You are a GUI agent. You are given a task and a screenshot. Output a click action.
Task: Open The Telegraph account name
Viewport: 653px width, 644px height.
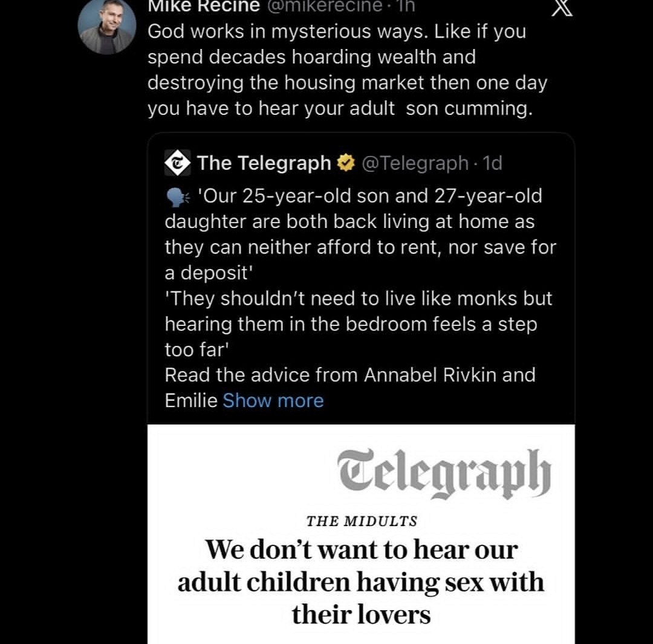264,163
